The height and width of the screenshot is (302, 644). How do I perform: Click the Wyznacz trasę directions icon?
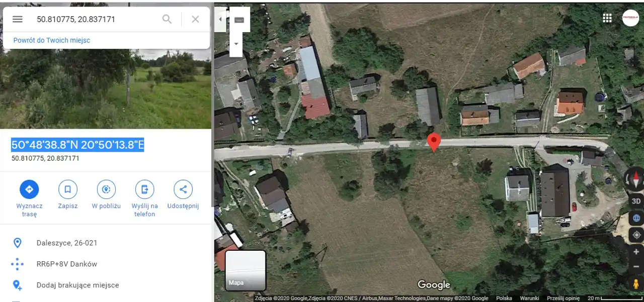(x=29, y=189)
